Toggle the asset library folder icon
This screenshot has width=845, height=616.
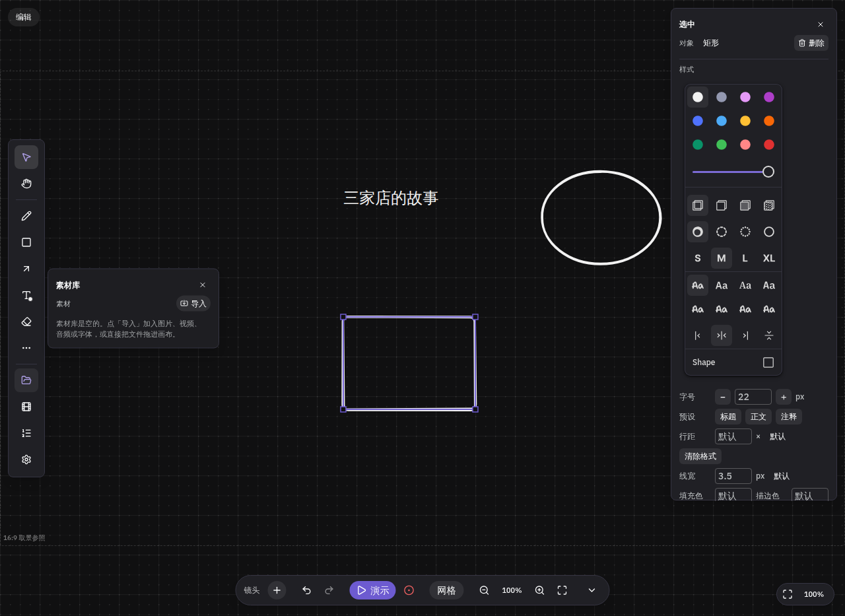(26, 380)
